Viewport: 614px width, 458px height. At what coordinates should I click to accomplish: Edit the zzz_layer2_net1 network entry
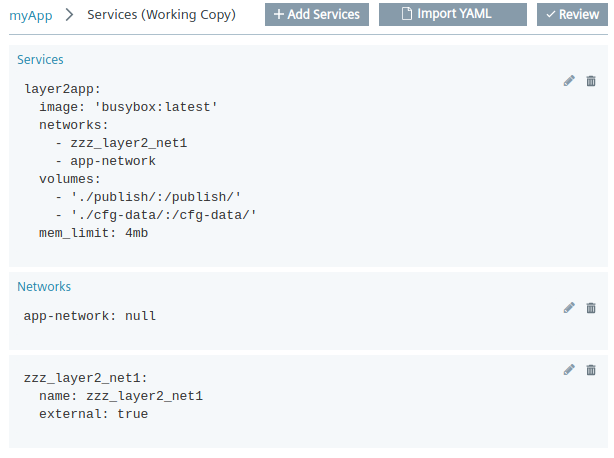569,370
